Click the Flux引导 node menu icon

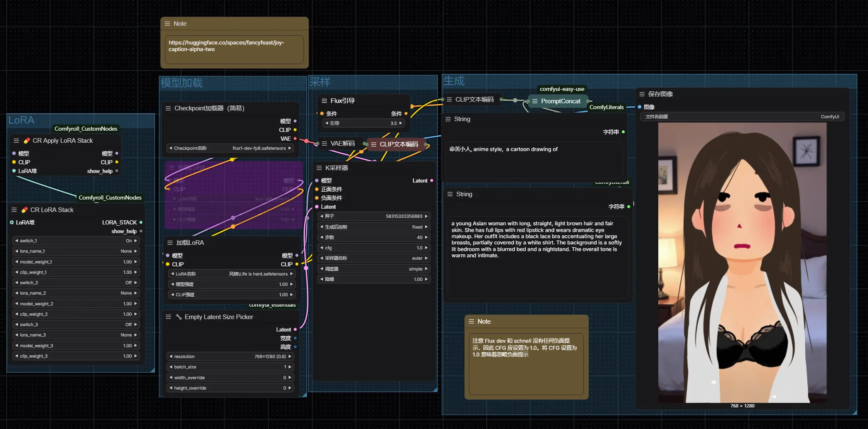[324, 101]
